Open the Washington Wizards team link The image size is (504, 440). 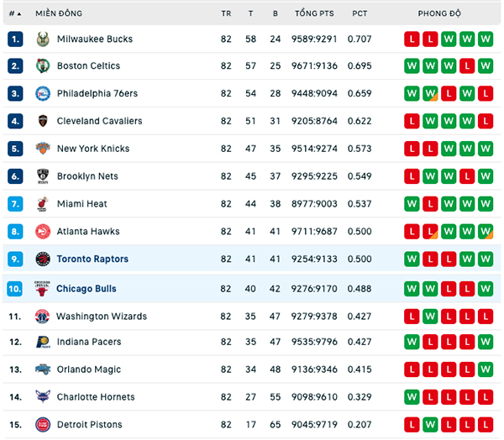click(x=102, y=317)
